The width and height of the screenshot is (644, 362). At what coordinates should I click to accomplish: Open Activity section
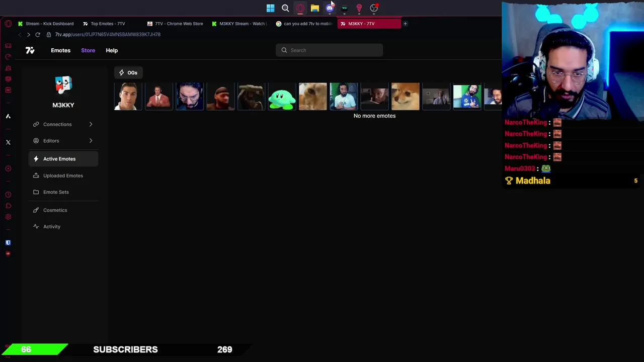coord(63,226)
